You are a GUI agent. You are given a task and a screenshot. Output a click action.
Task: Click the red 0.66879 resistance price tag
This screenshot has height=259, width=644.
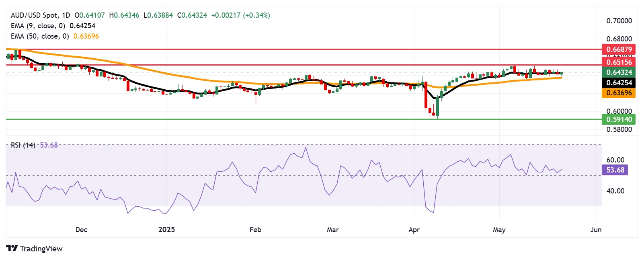619,49
